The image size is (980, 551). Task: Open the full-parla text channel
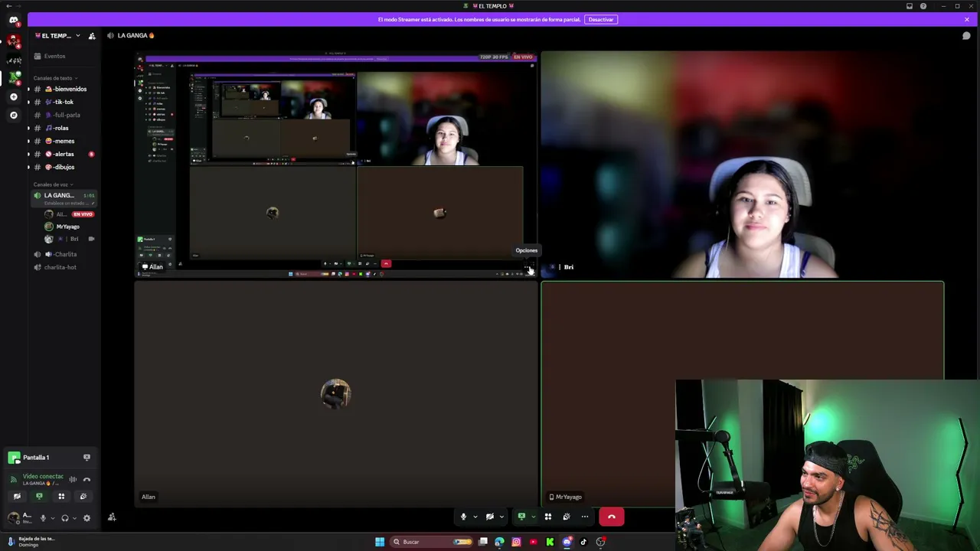(64, 115)
